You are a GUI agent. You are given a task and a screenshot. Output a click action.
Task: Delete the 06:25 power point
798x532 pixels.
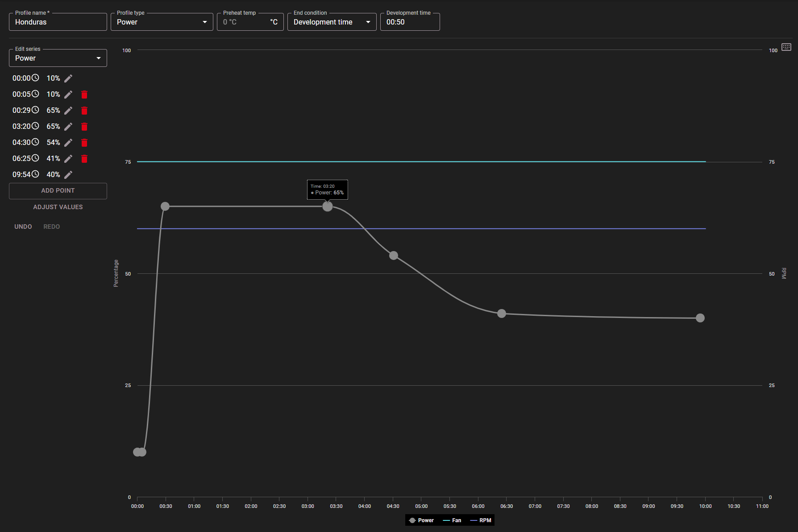coord(84,159)
